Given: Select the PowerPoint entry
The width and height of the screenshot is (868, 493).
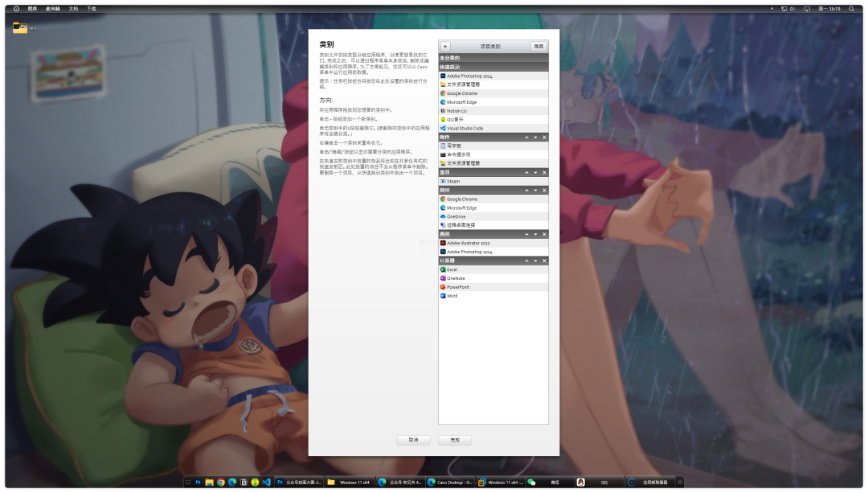Looking at the screenshot, I should 493,287.
